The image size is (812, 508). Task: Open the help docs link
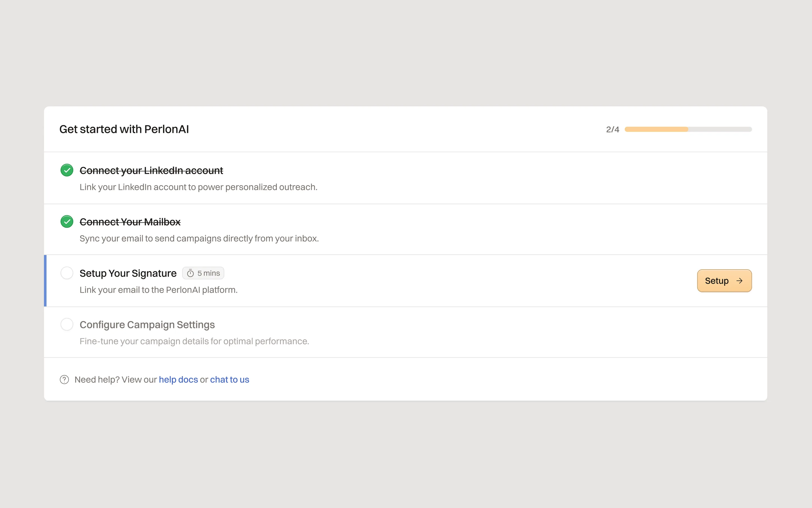pyautogui.click(x=178, y=380)
